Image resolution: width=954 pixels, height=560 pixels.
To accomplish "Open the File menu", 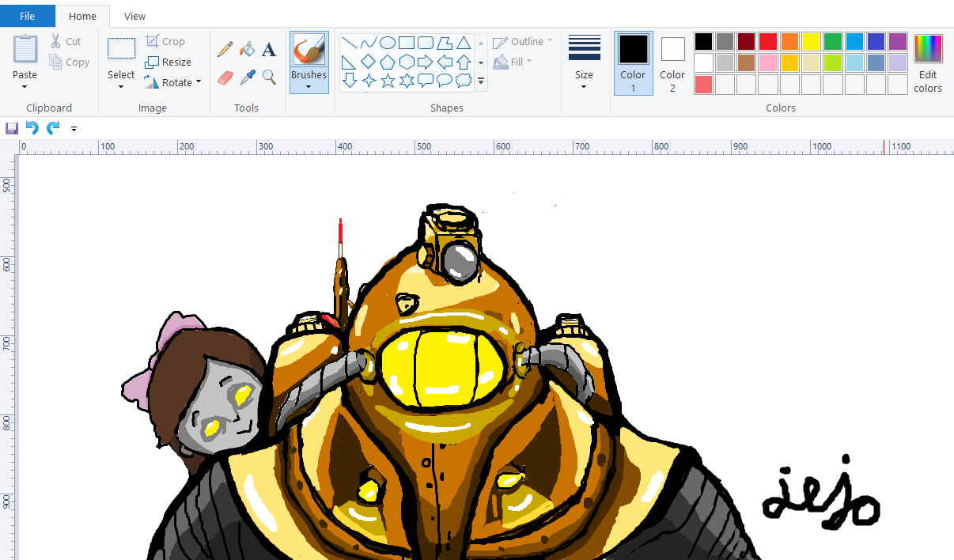I will pos(28,16).
